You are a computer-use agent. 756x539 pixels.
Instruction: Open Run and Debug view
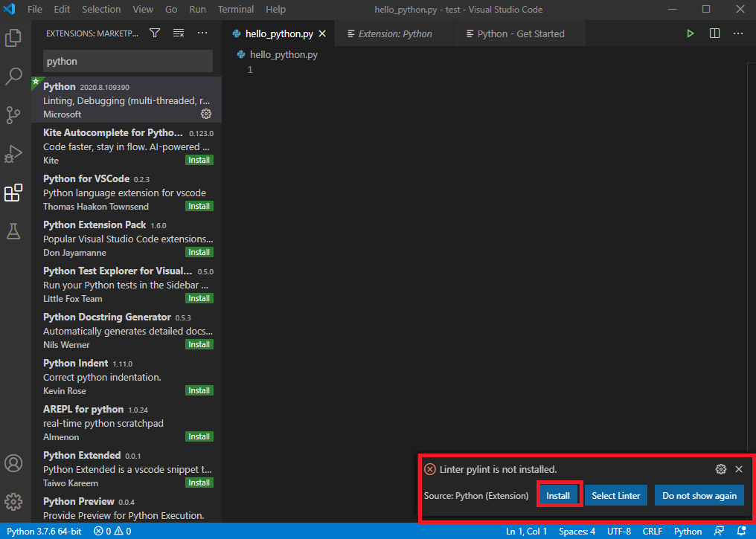coord(13,154)
